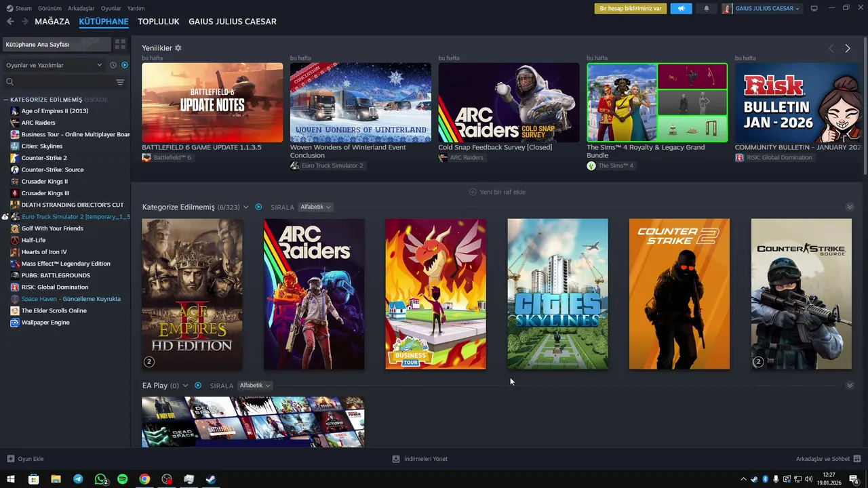Switch to Big Picture mode monitor icon
The image size is (868, 488).
click(814, 8)
